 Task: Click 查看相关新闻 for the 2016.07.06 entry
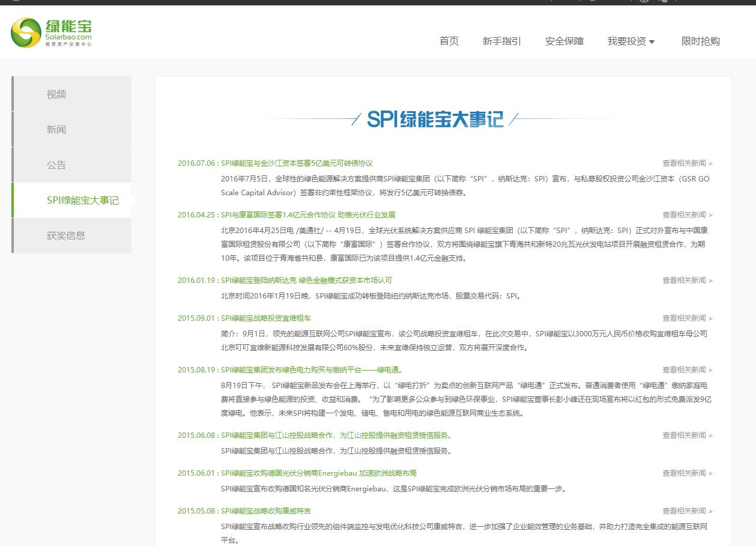click(x=688, y=163)
